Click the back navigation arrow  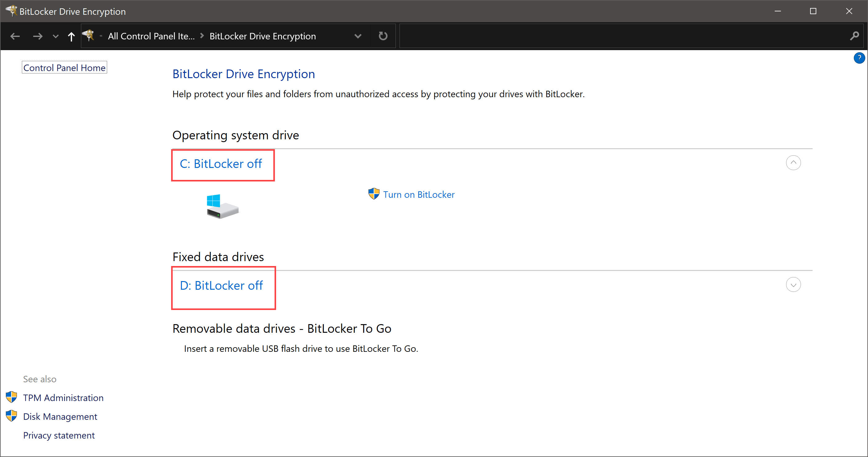15,36
